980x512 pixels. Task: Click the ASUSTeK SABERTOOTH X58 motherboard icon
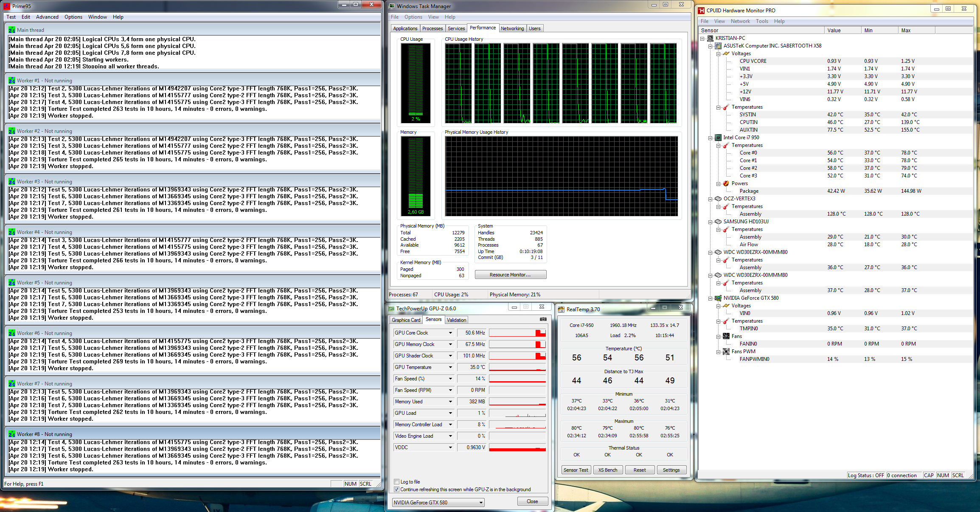(718, 46)
